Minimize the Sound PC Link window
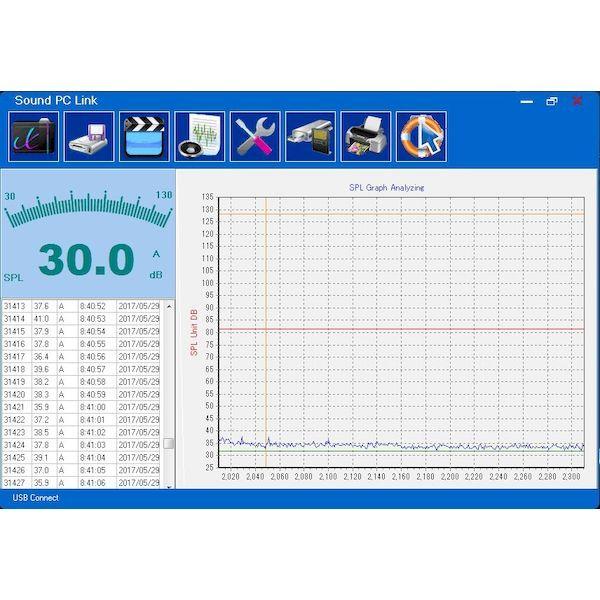 pos(527,101)
